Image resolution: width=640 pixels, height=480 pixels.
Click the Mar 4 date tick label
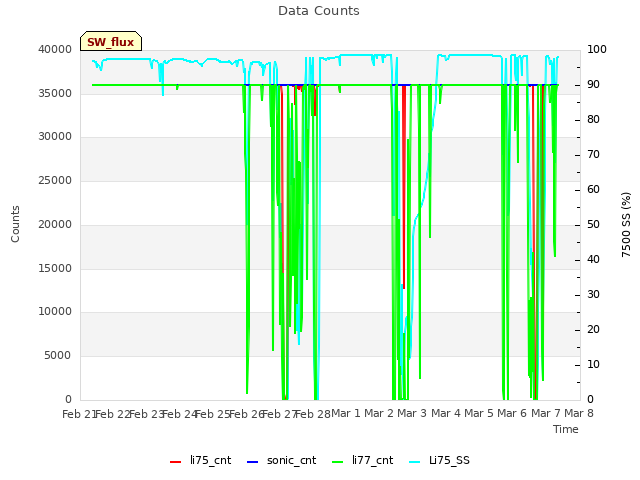(x=446, y=413)
